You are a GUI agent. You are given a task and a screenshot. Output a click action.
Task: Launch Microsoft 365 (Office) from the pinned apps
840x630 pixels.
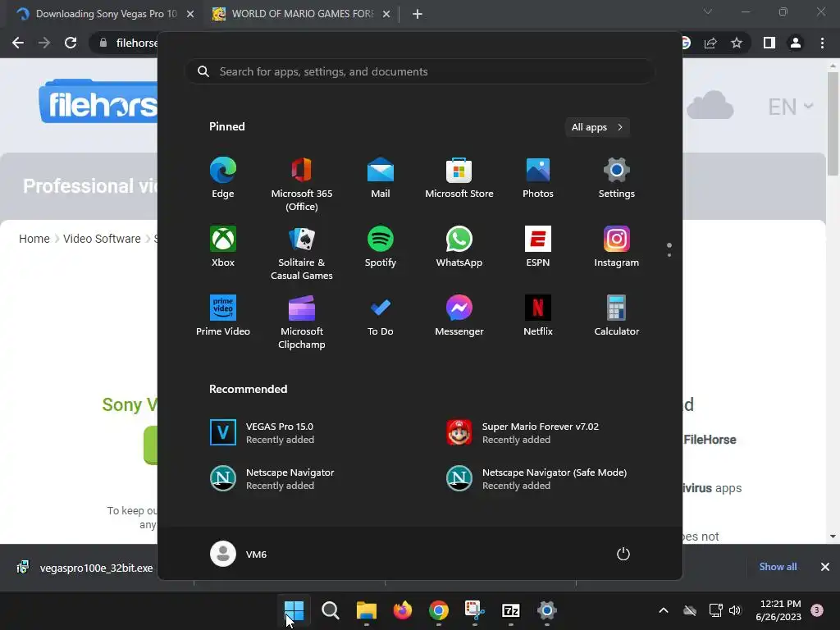click(302, 185)
